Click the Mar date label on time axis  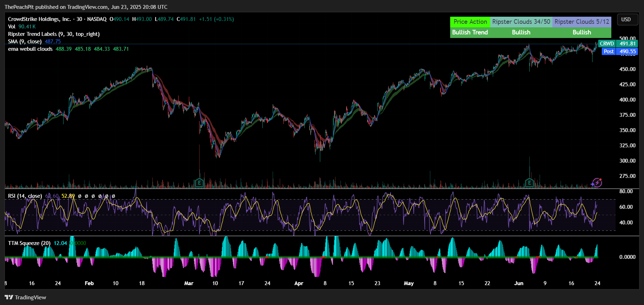189,283
